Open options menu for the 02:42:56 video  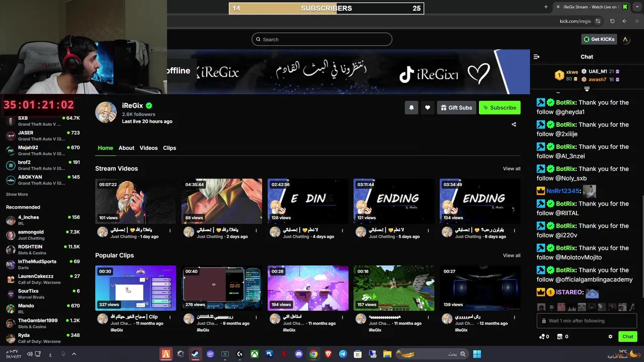point(342,231)
